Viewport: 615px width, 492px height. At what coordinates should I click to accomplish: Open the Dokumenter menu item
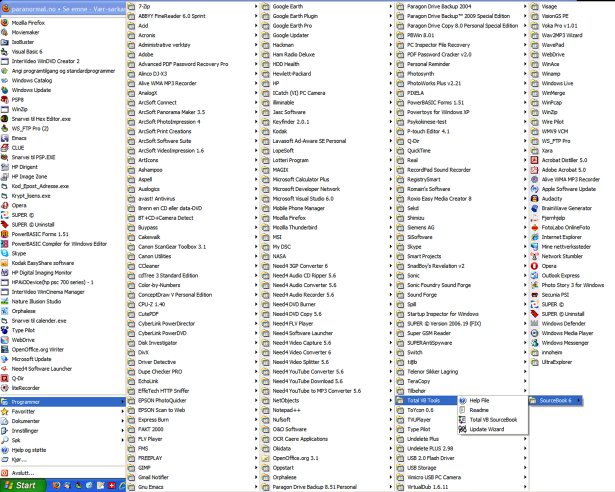(63, 421)
